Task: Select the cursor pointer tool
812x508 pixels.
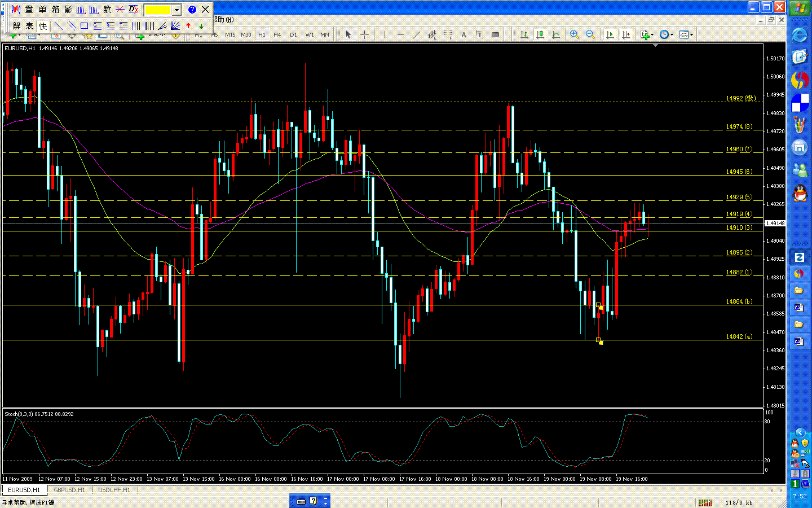Action: [x=348, y=35]
